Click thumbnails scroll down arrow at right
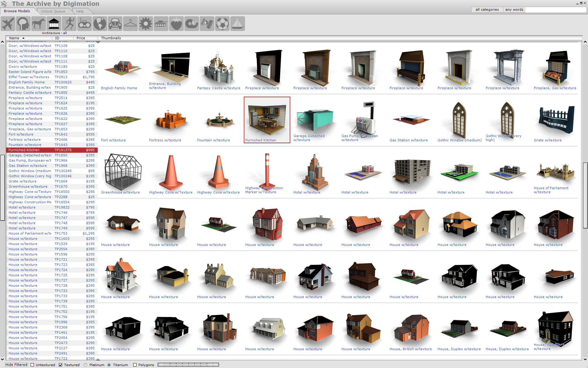Image resolution: width=588 pixels, height=368 pixels. pyautogui.click(x=585, y=359)
